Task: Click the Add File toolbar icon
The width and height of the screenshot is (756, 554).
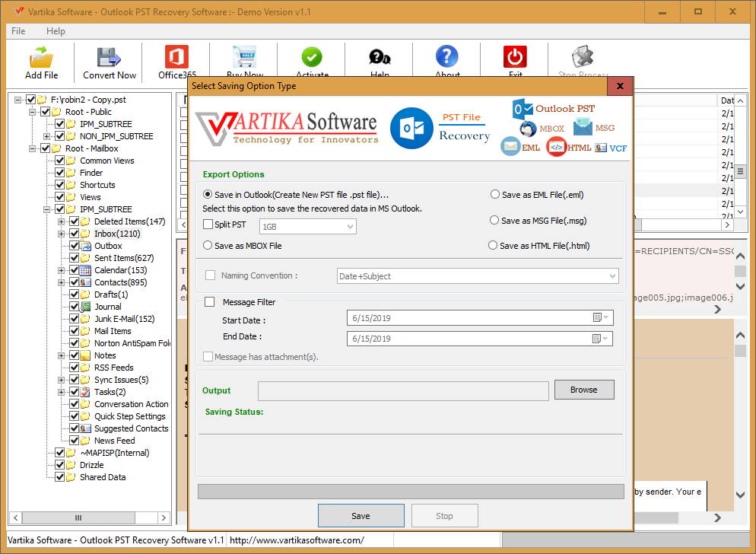Action: click(x=41, y=57)
